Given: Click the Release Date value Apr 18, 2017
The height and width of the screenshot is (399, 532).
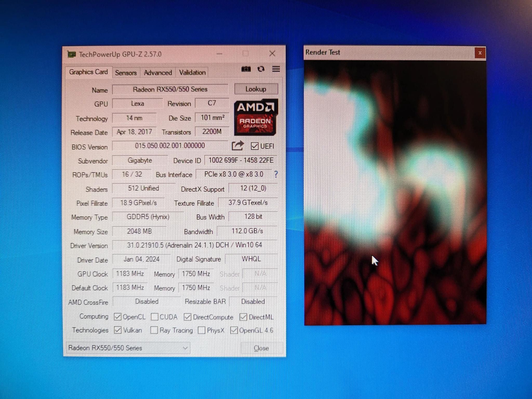Looking at the screenshot, I should (135, 132).
